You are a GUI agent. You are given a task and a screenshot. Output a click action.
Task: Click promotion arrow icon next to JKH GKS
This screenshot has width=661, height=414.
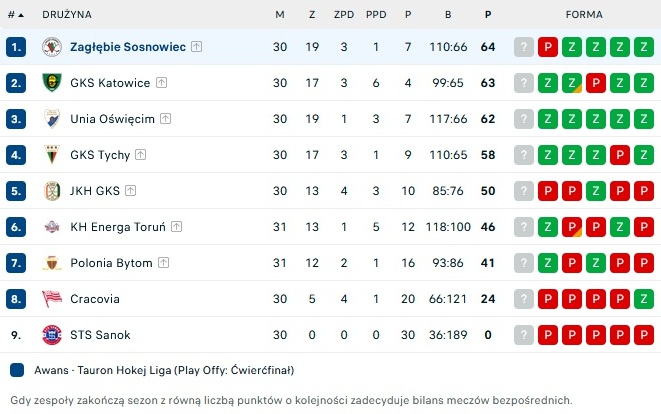point(131,191)
